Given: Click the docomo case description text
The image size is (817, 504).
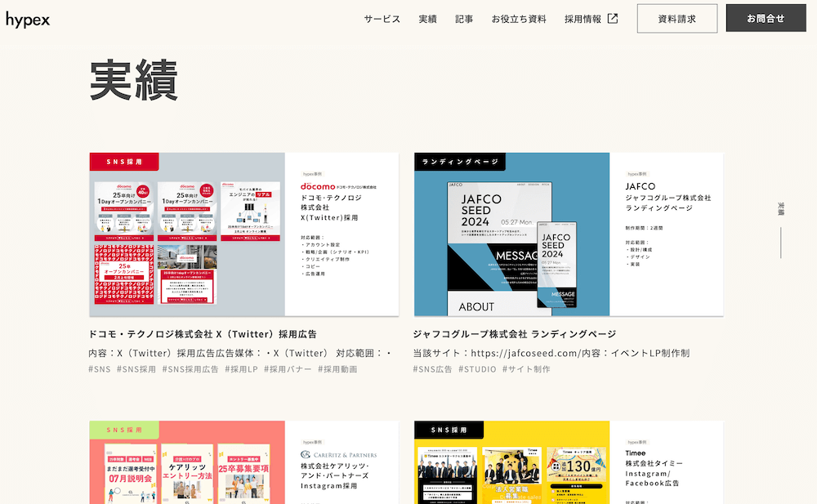Looking at the screenshot, I should (240, 353).
